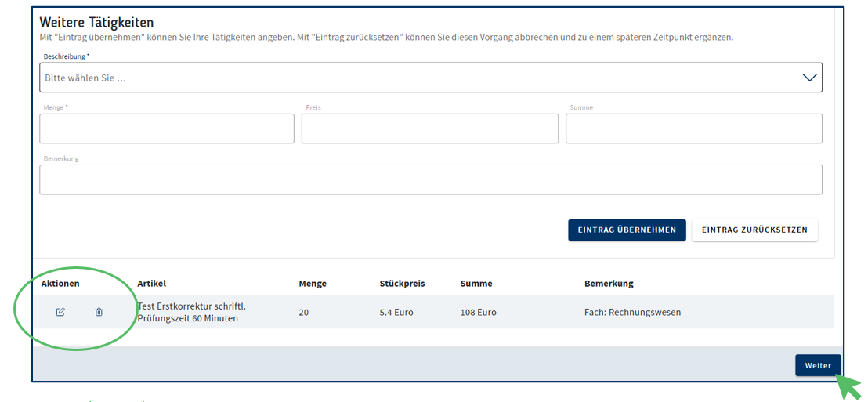Click the Bemerkung column header in the table

[x=609, y=284]
